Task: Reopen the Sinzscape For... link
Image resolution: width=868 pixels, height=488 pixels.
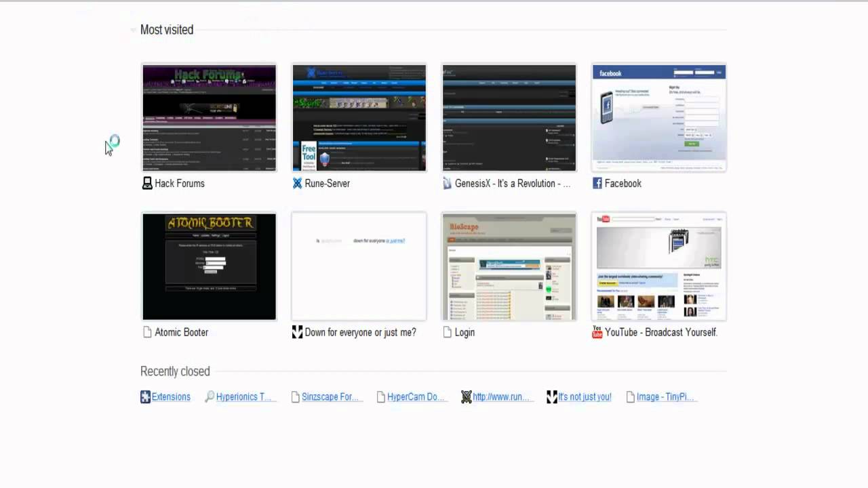Action: (330, 397)
